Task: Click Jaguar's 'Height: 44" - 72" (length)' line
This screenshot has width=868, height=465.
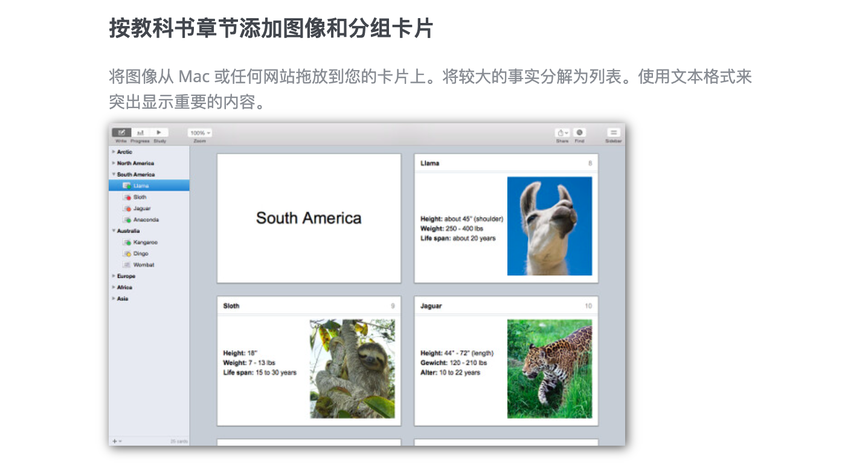Action: click(457, 353)
